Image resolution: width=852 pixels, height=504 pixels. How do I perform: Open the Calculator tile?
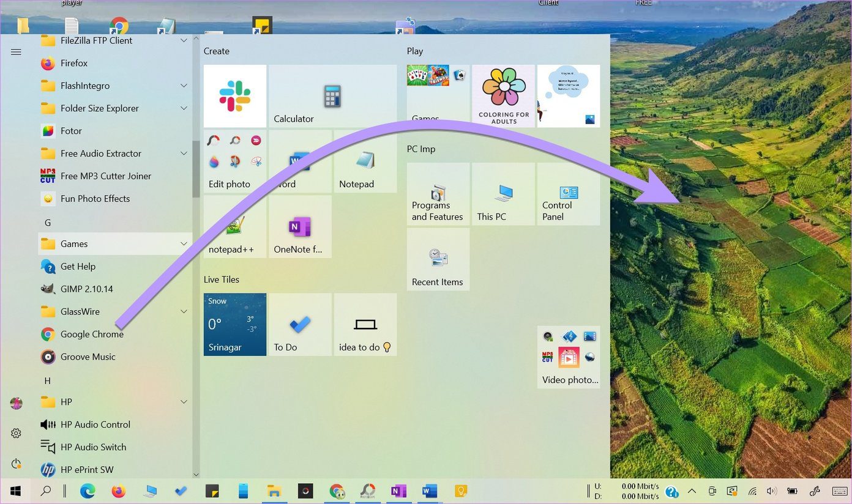(x=333, y=96)
